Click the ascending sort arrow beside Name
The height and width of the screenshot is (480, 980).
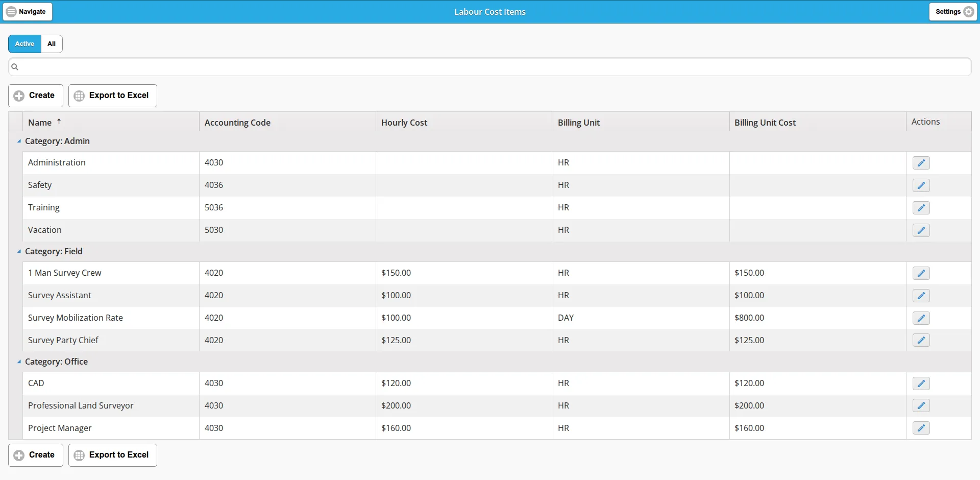pos(59,122)
